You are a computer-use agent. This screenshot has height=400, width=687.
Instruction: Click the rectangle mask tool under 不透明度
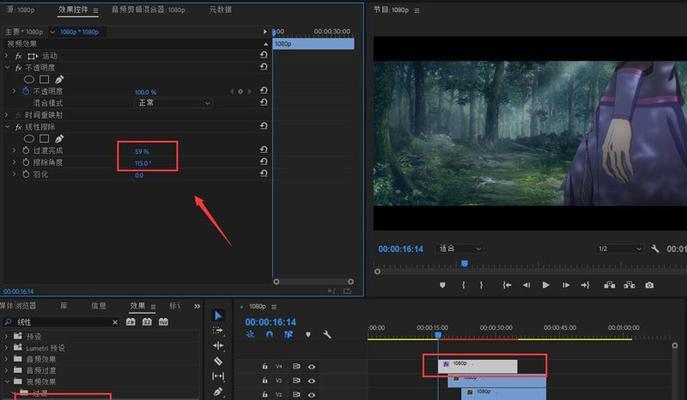[x=44, y=79]
